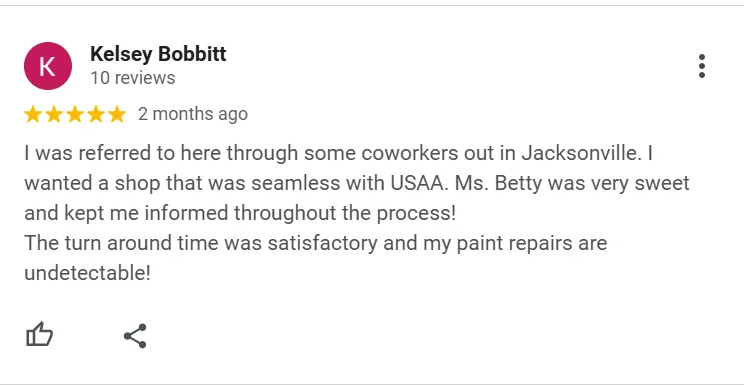View the reviewer's 10 reviews

[x=133, y=78]
